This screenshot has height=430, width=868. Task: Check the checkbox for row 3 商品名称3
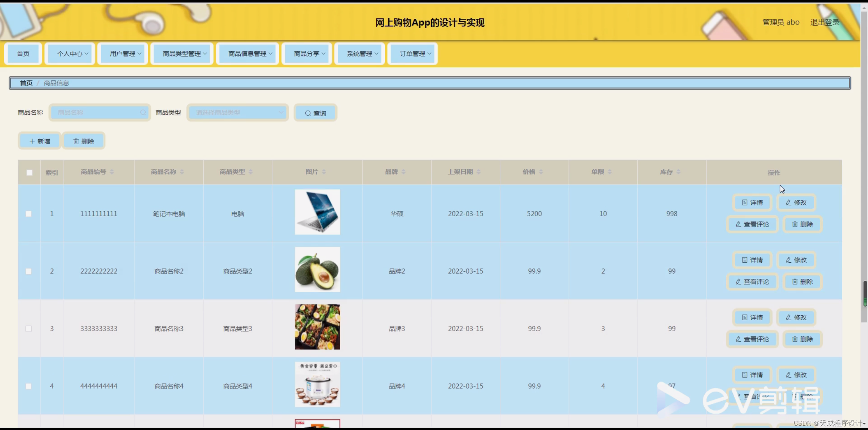click(x=29, y=328)
